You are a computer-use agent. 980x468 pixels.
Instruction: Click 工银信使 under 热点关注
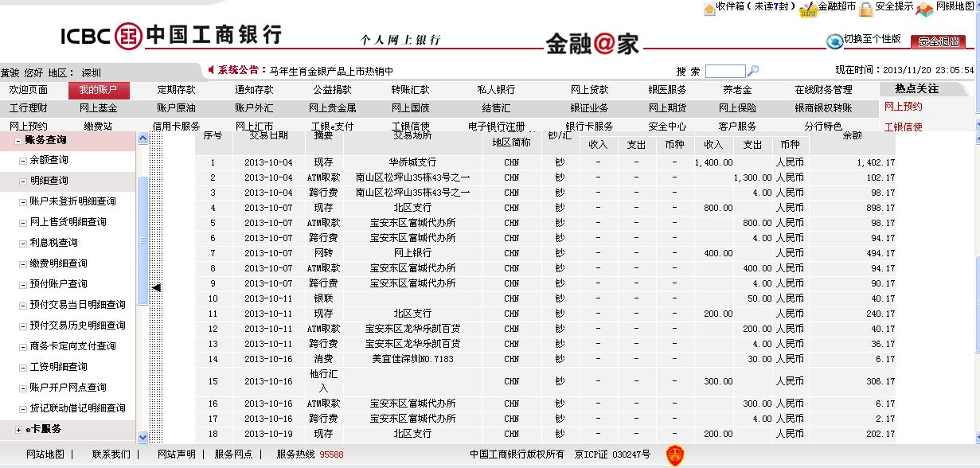(904, 127)
